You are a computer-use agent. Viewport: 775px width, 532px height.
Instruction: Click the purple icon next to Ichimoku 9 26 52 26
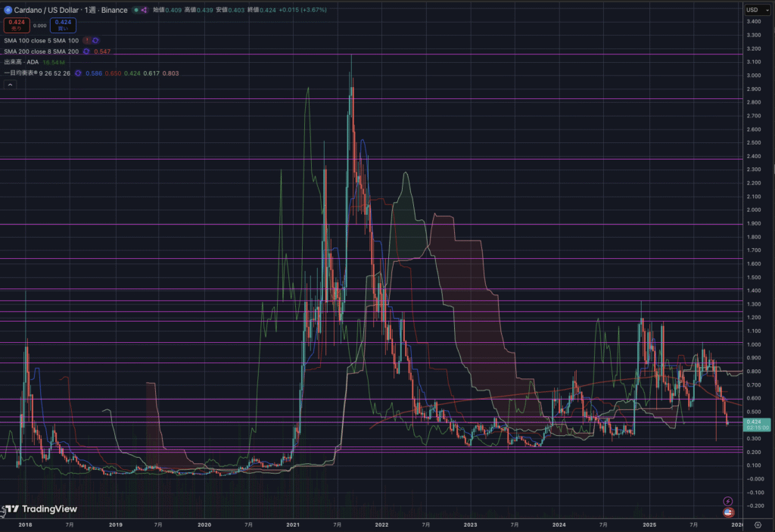click(78, 73)
